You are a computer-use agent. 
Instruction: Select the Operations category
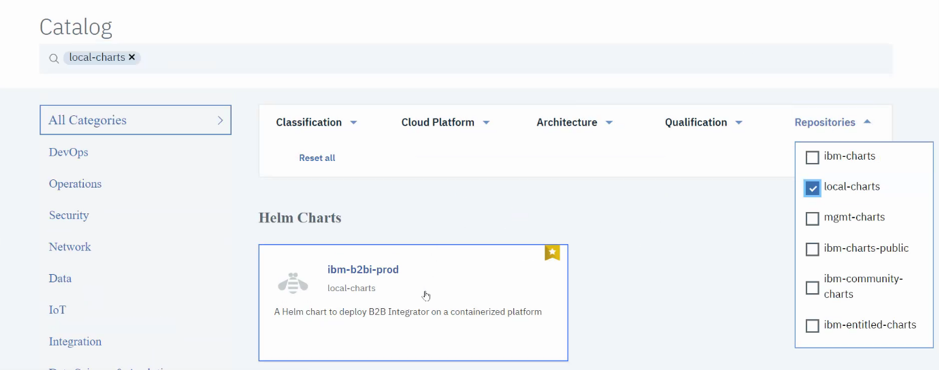click(x=75, y=184)
